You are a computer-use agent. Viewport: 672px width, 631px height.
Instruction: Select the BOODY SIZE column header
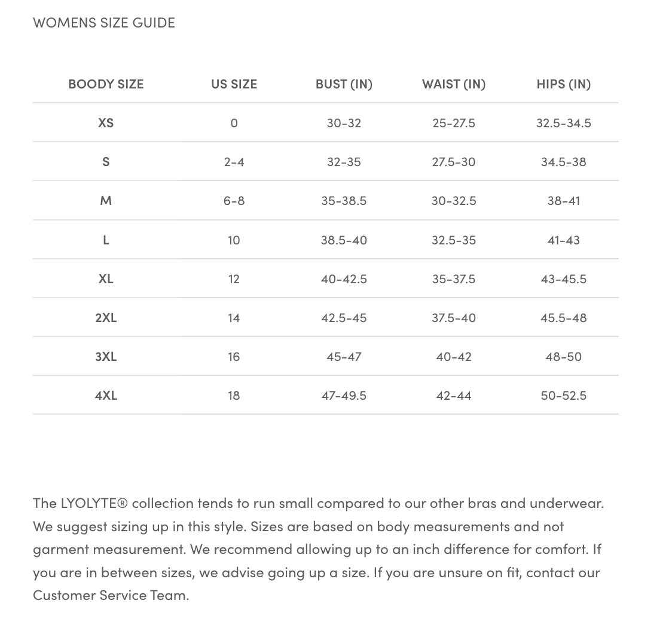(x=106, y=84)
